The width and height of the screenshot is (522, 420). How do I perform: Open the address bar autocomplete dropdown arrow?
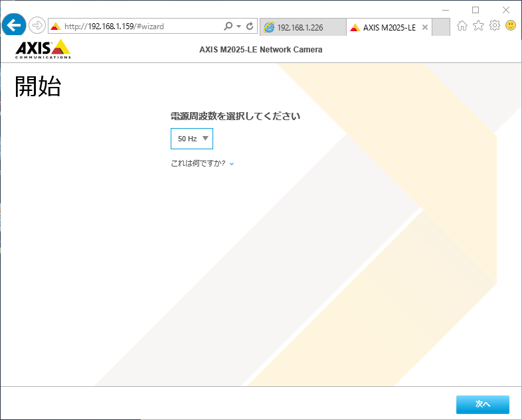(238, 26)
